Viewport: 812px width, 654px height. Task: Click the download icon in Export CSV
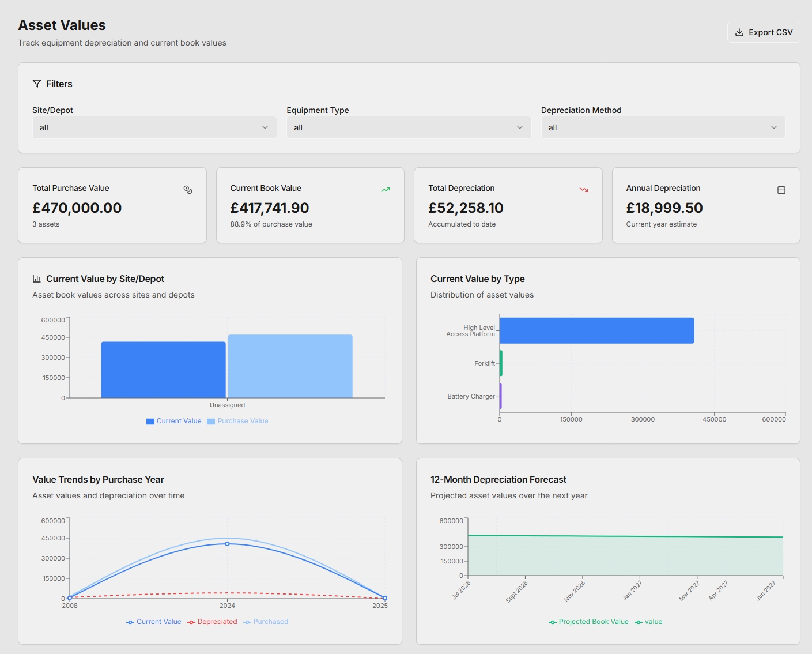click(739, 32)
